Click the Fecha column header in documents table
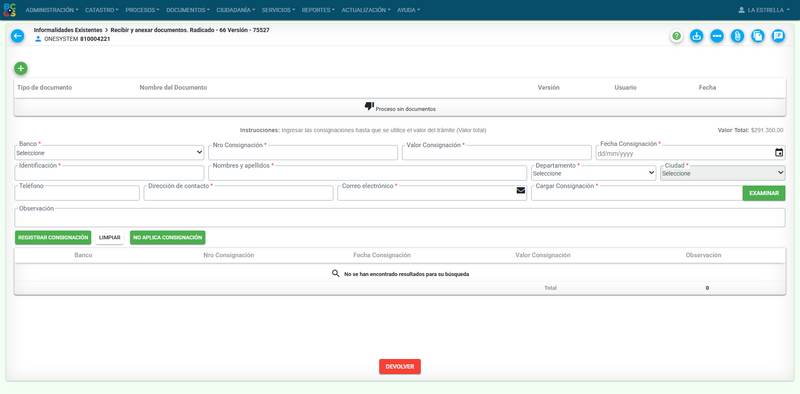 (708, 88)
